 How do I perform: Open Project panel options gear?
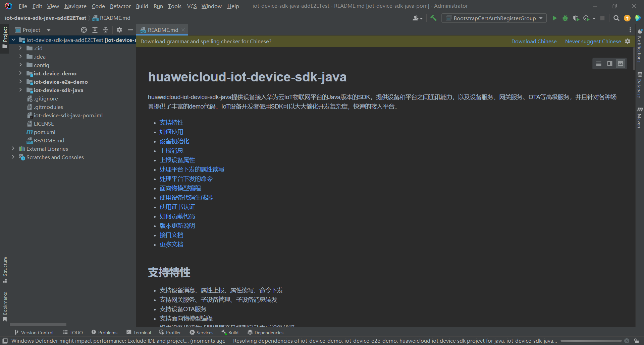tap(119, 30)
